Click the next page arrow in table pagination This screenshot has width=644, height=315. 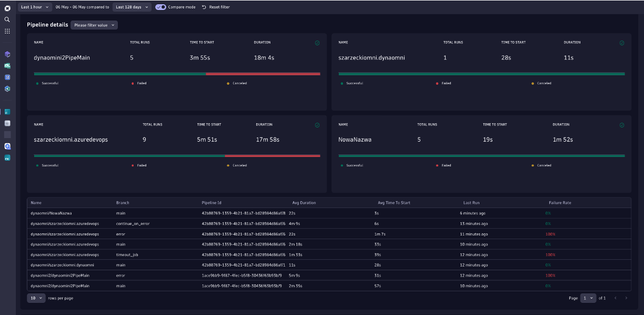pyautogui.click(x=626, y=298)
